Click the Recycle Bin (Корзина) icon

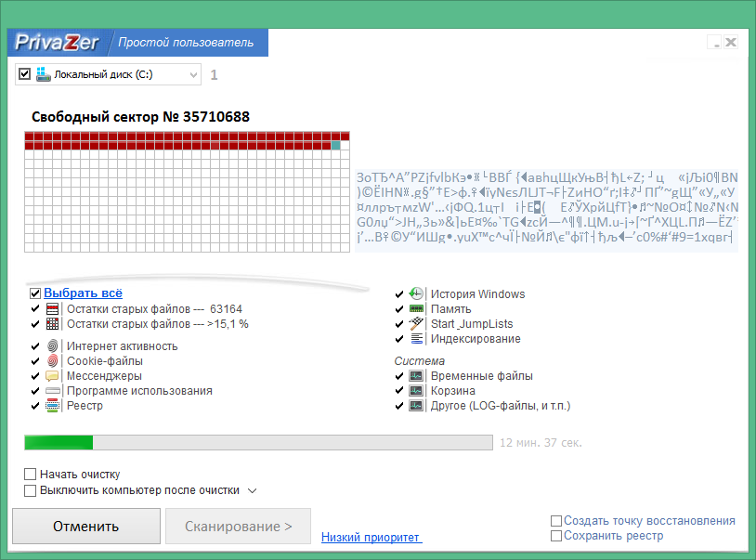[x=416, y=391]
